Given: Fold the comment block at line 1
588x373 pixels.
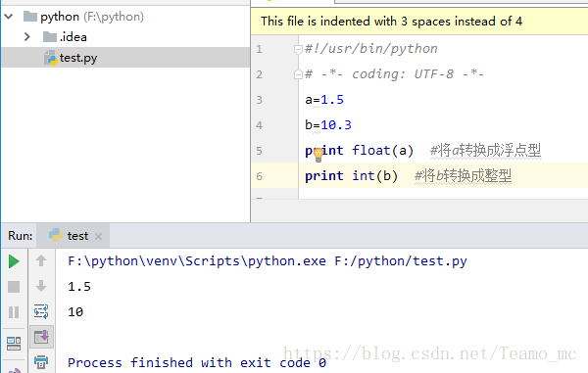Looking at the screenshot, I should [298, 49].
